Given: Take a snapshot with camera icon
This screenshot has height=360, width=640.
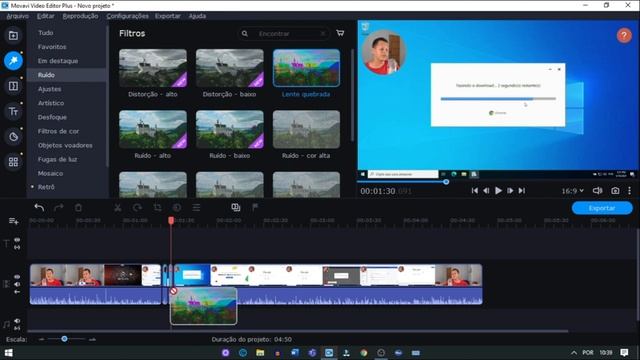Looking at the screenshot, I should [x=615, y=191].
